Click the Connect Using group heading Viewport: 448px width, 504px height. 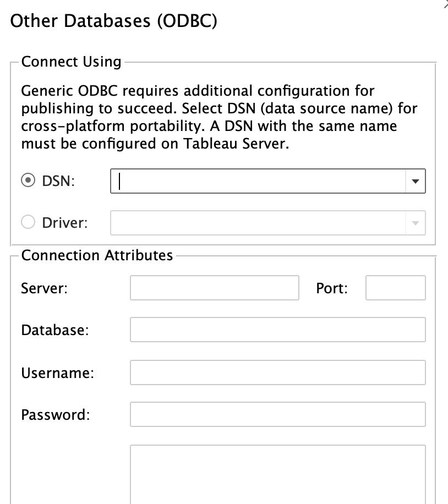[71, 62]
